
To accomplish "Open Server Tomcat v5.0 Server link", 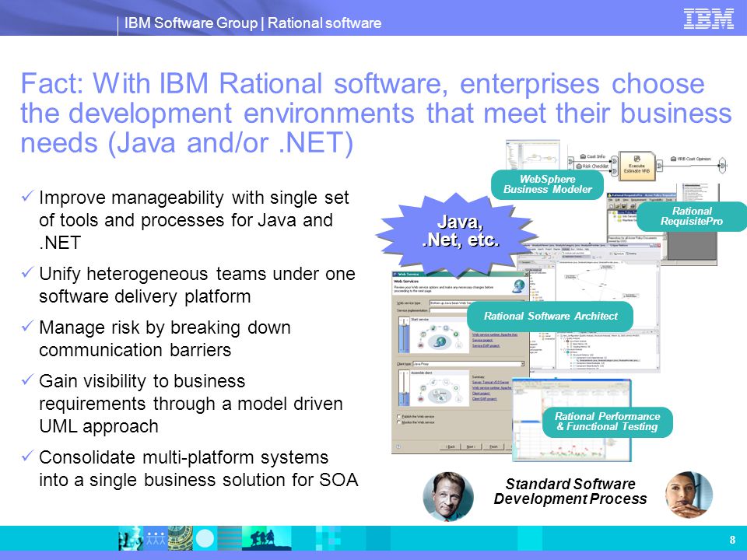I will 491,383.
